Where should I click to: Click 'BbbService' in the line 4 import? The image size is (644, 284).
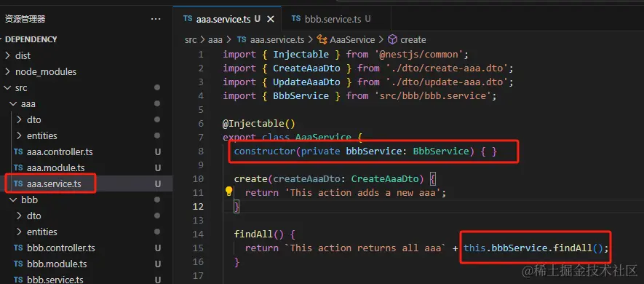301,96
